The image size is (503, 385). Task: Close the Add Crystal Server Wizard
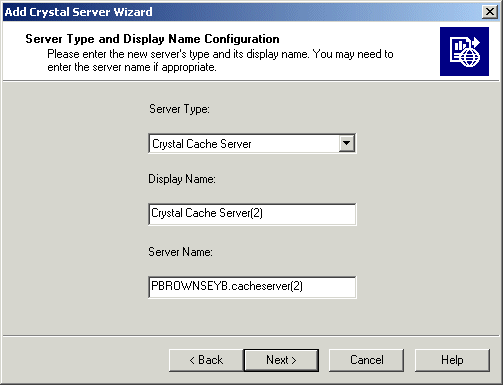[490, 12]
